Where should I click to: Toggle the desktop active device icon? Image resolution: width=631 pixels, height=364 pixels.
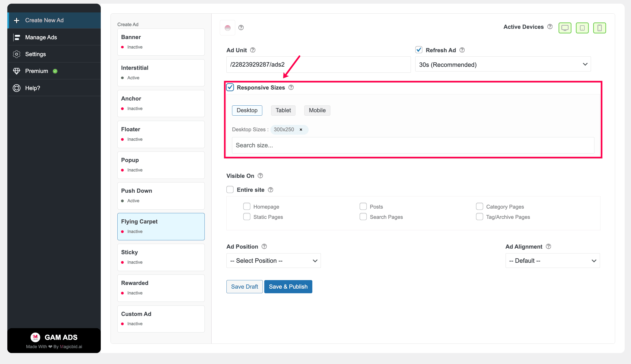565,28
